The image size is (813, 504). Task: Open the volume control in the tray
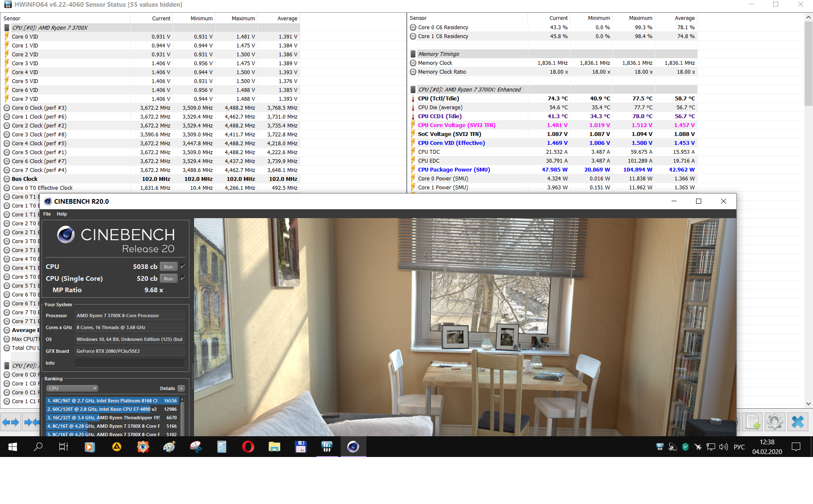point(724,447)
